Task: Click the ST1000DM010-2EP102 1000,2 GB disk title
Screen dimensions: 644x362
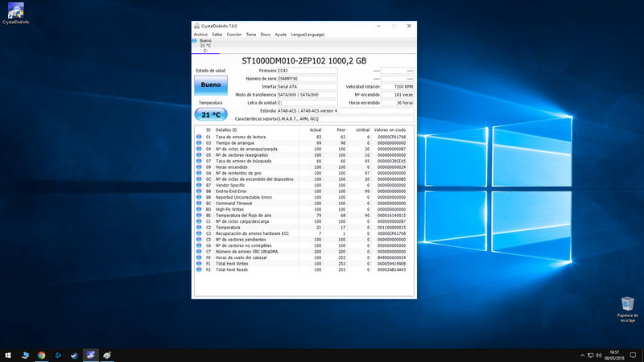Action: tap(304, 61)
